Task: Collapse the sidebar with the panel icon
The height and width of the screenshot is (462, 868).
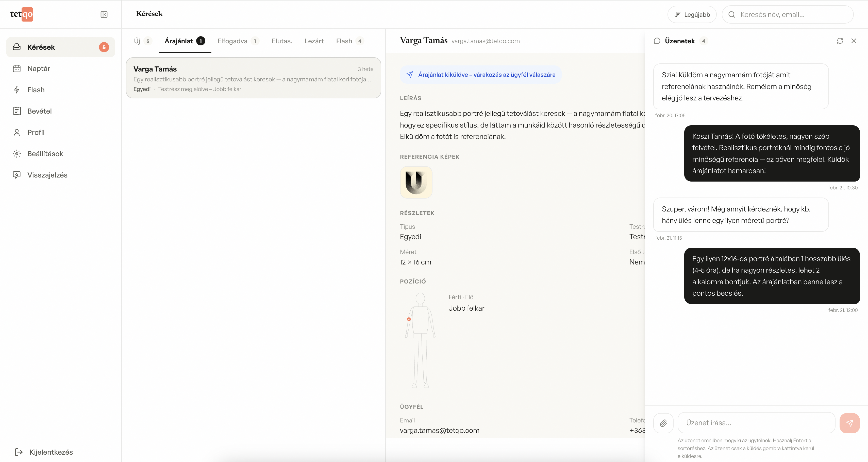Action: click(x=104, y=14)
